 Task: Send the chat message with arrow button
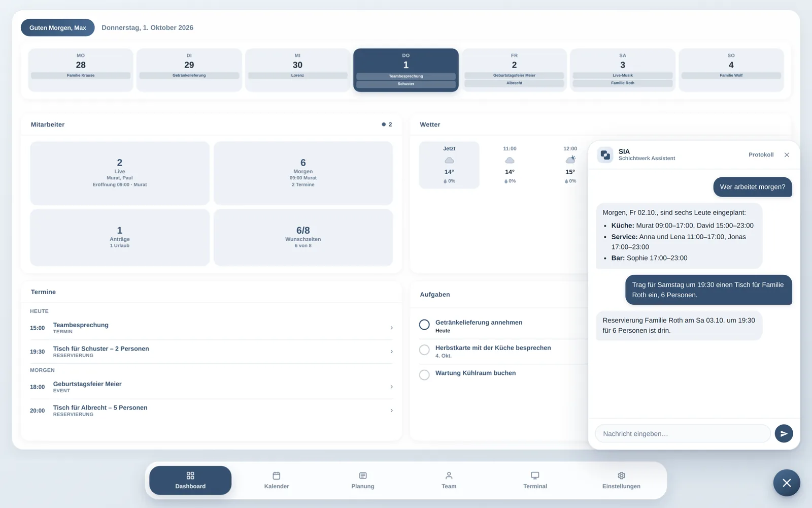point(784,433)
